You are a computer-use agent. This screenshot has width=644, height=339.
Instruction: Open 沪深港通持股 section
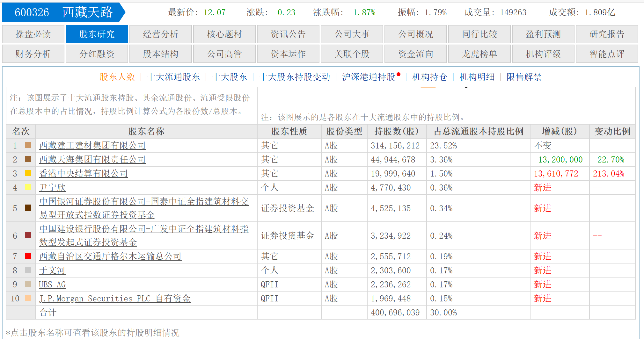(x=369, y=77)
